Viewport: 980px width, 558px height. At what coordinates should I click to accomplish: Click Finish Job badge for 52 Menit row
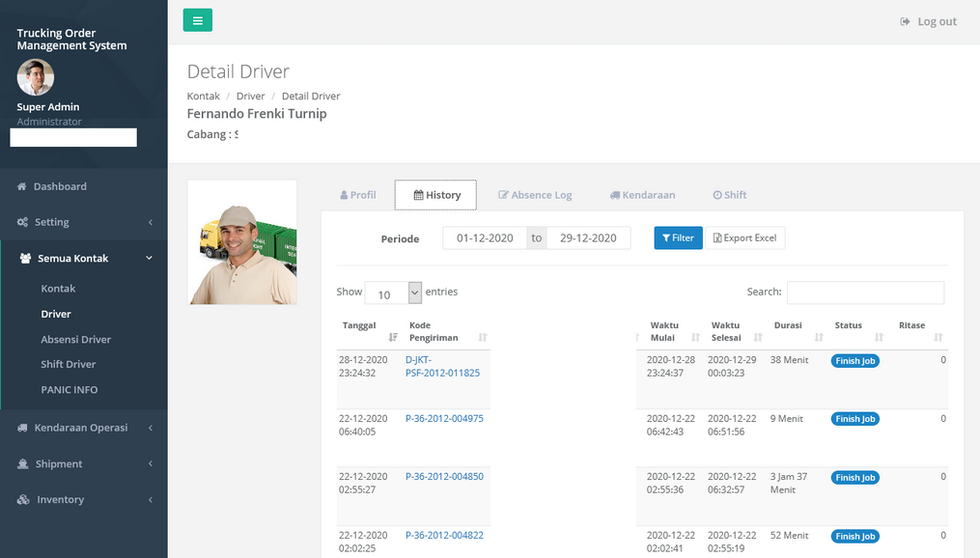coord(855,537)
